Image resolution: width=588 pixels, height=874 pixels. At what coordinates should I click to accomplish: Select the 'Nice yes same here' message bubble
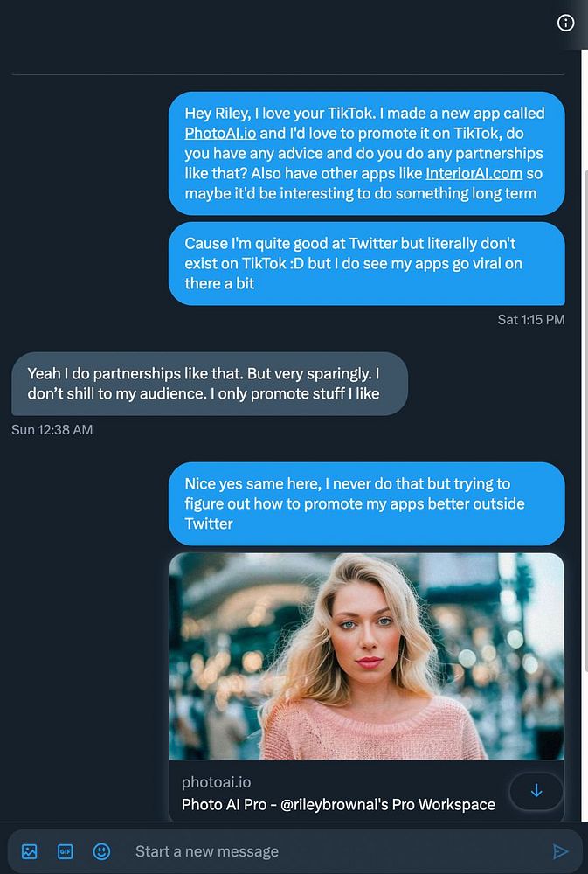(x=366, y=503)
